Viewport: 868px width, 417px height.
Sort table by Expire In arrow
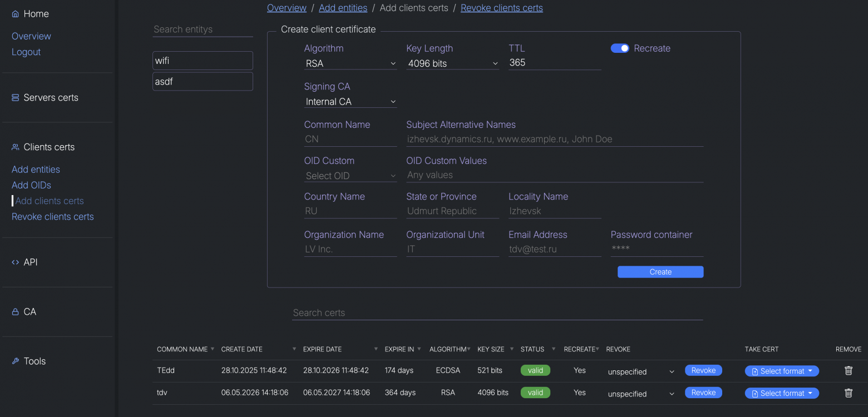419,349
